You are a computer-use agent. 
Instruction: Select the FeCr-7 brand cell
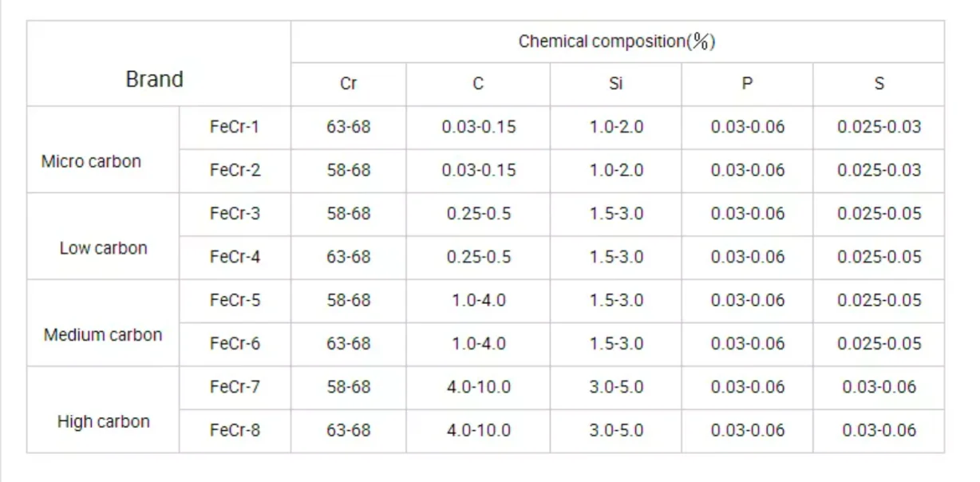coord(235,388)
